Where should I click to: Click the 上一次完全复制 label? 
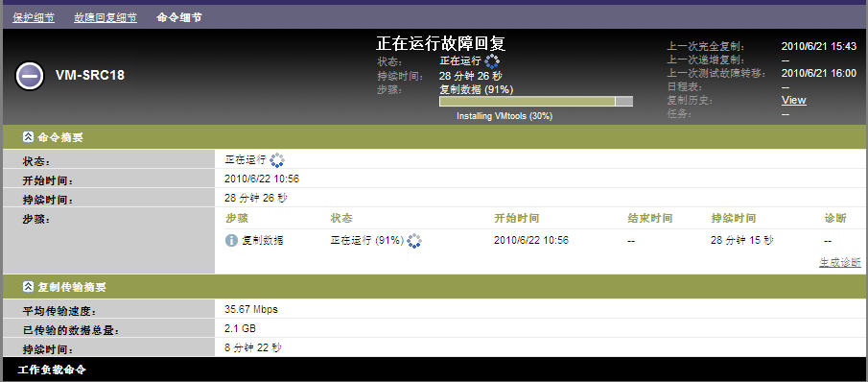(x=706, y=46)
